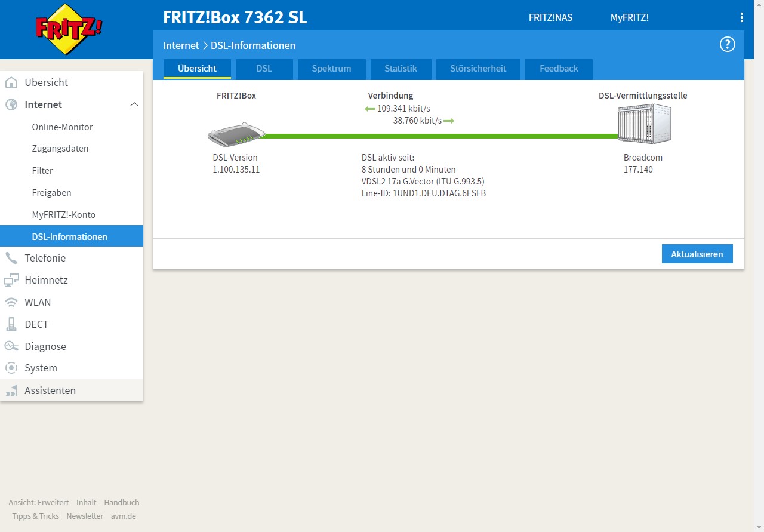The image size is (764, 532).
Task: Select DSL-Informationen submenu item
Action: [72, 236]
